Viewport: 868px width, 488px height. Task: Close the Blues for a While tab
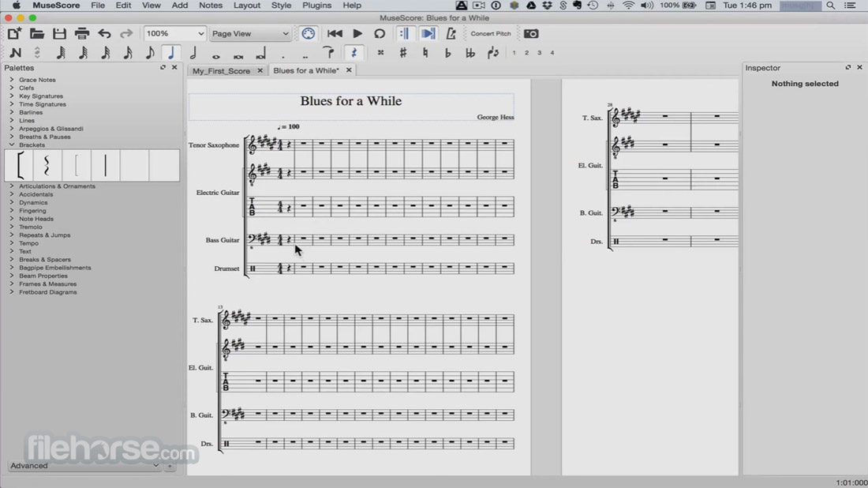(x=349, y=70)
